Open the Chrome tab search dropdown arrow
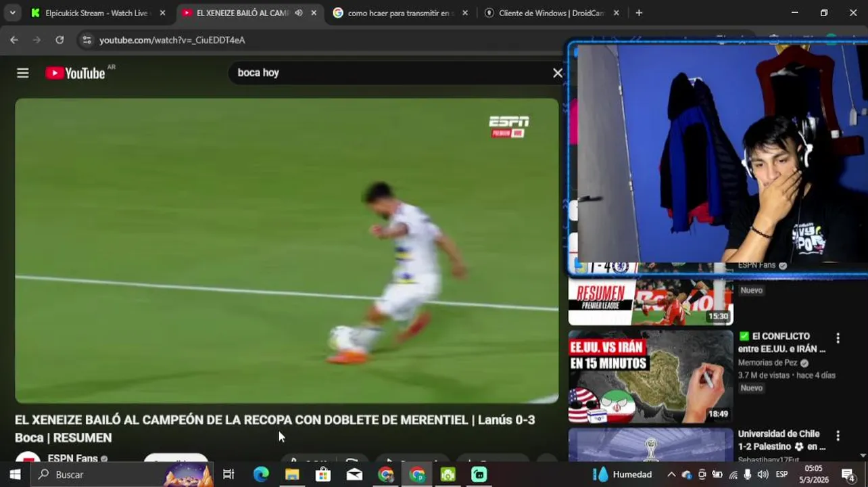The width and height of the screenshot is (868, 487). point(12,13)
